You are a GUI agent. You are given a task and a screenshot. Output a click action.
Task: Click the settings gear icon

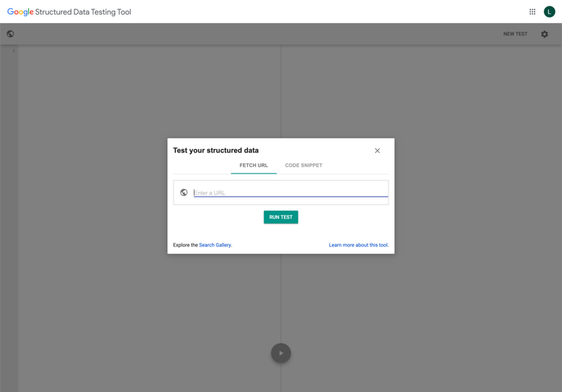[544, 34]
